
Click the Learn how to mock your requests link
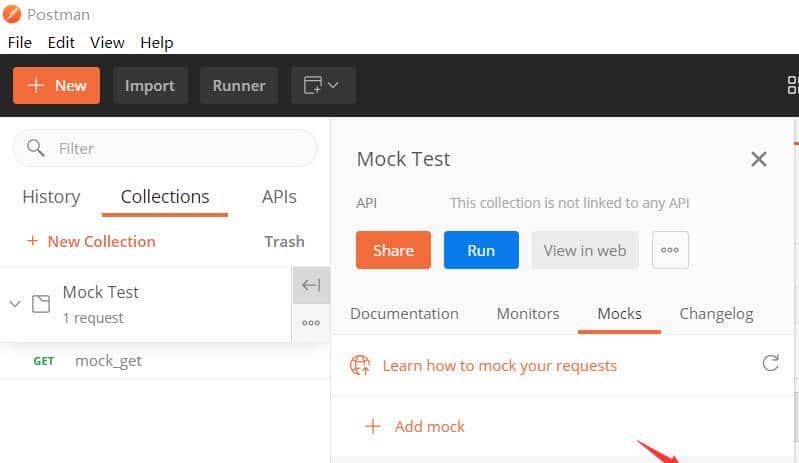(x=499, y=365)
